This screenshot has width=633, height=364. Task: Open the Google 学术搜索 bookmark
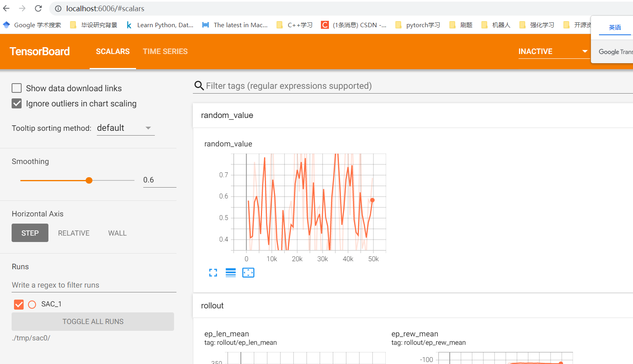coord(32,25)
